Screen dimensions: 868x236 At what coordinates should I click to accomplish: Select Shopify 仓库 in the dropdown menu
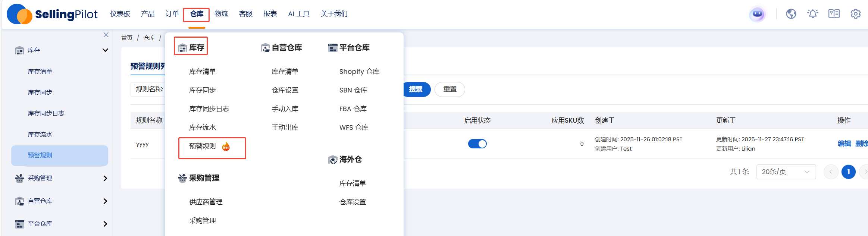coord(359,72)
